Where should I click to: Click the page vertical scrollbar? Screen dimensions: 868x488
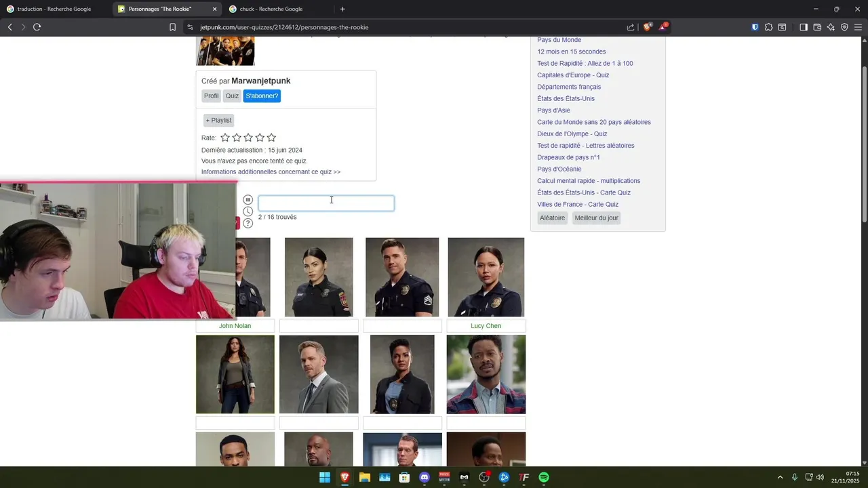point(864,144)
